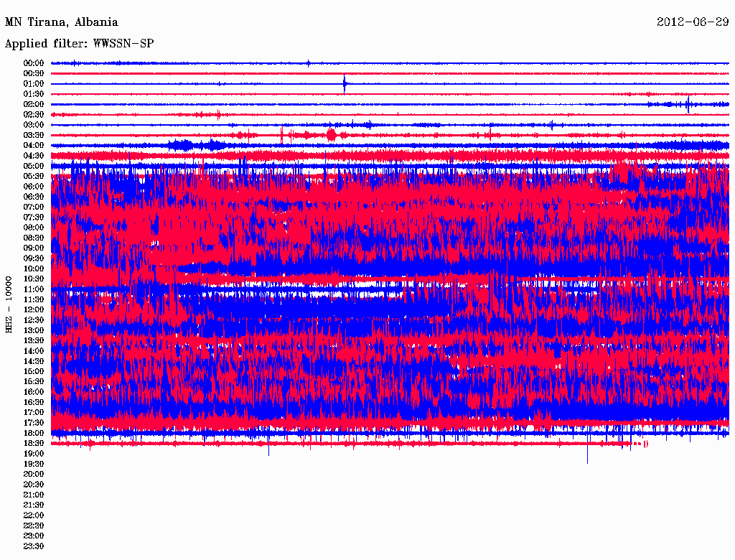Click the 12:00 time marker

[x=34, y=309]
